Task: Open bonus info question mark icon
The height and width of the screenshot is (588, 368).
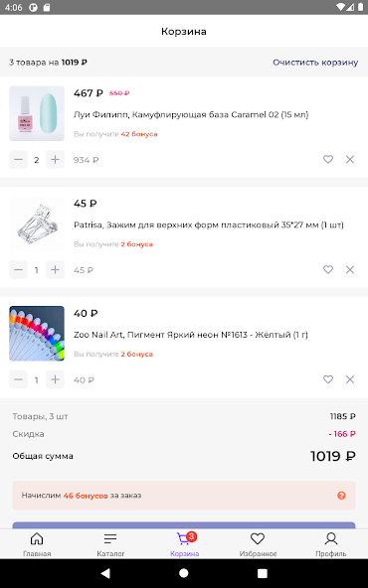Action: click(x=341, y=496)
